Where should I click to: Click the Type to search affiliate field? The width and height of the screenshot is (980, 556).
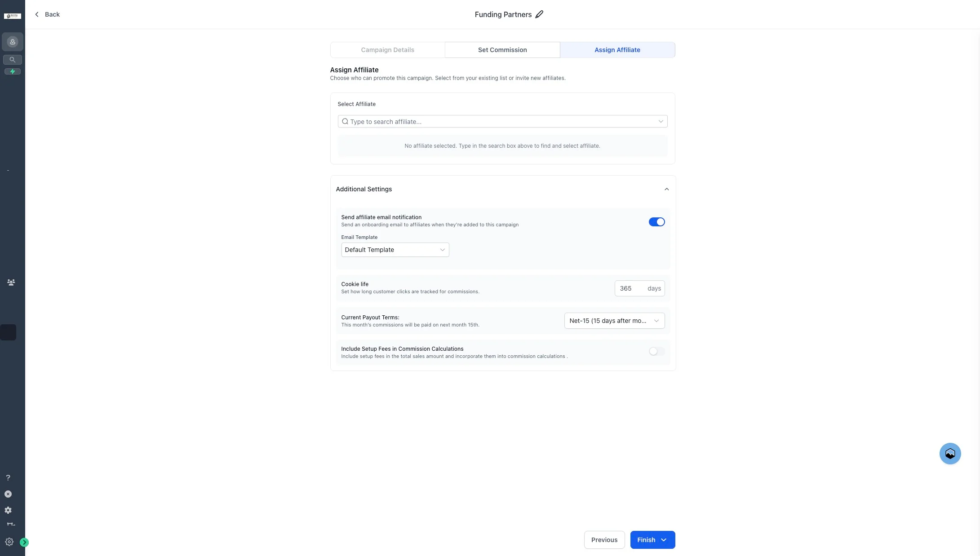502,121
